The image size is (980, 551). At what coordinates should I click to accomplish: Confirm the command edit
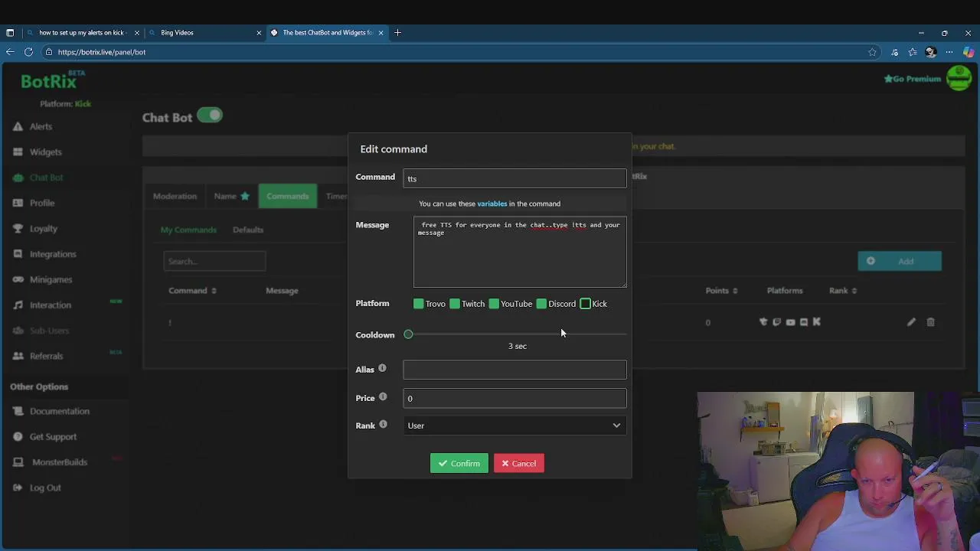(459, 464)
